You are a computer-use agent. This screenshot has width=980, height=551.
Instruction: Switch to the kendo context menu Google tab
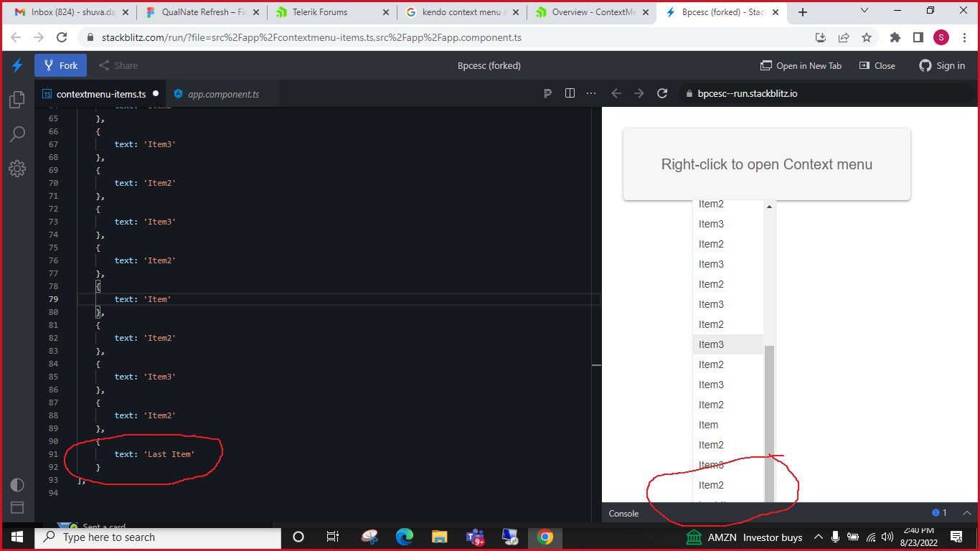[461, 12]
